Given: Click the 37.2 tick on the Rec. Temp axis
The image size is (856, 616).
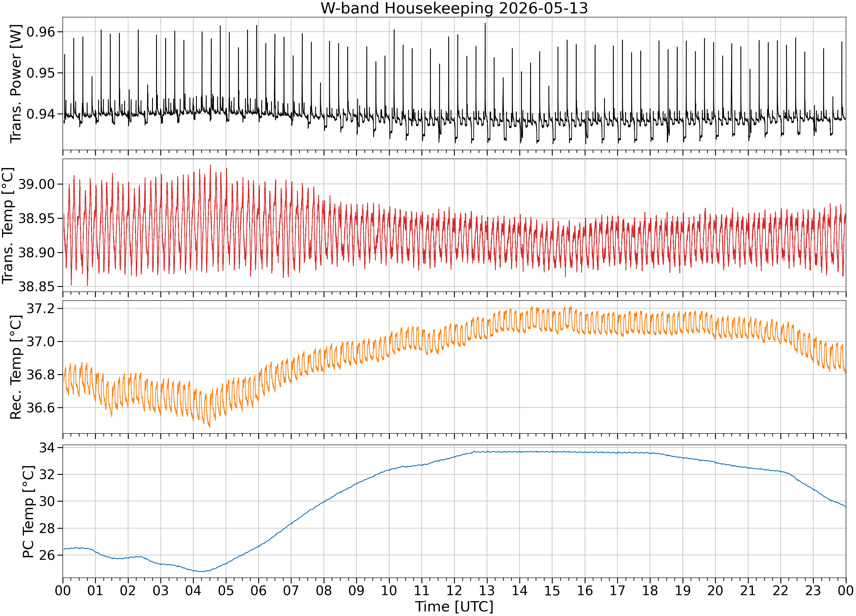Looking at the screenshot, I should (x=41, y=309).
